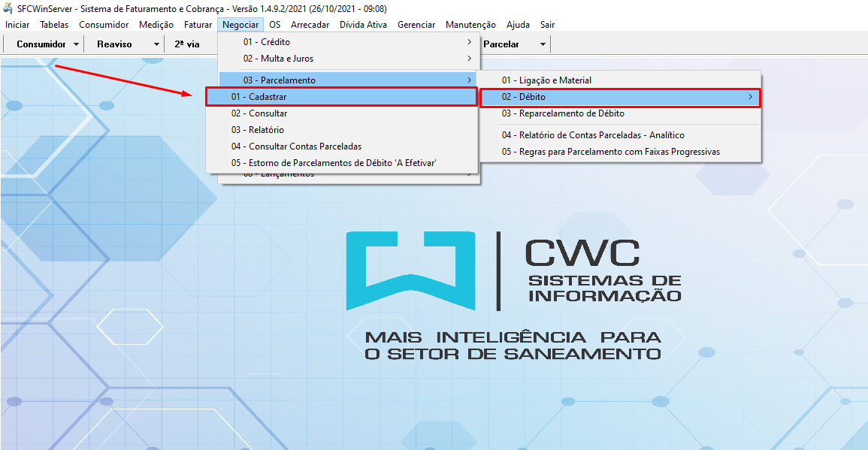
Task: Open the Arrecadar menu in menu bar
Action: tap(310, 25)
